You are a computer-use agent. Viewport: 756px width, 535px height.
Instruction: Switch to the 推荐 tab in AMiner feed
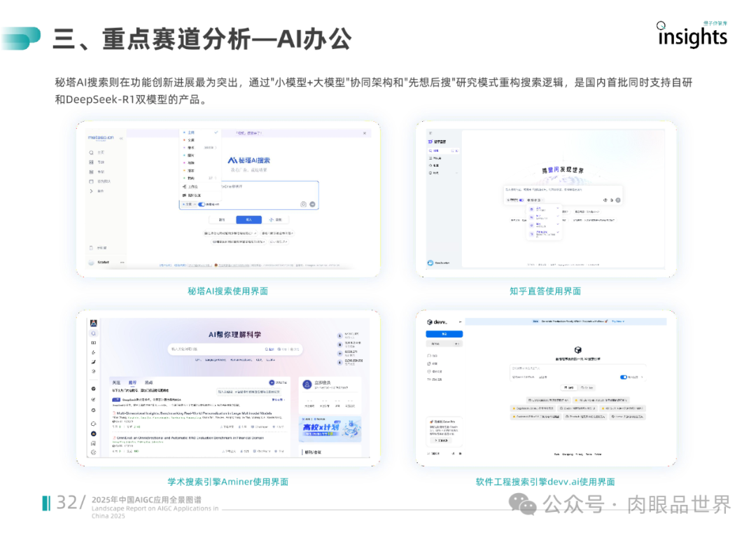pos(132,382)
